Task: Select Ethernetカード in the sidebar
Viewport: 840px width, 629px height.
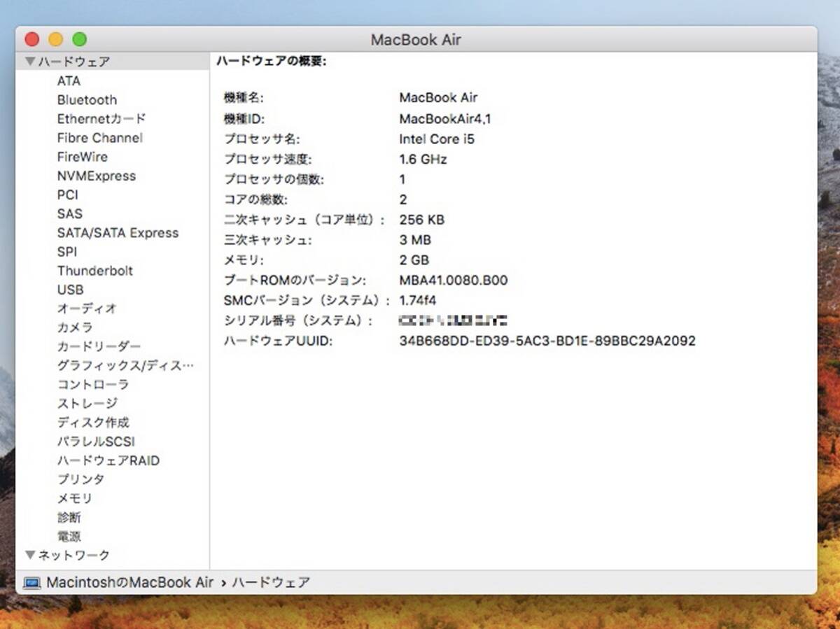Action: (101, 119)
